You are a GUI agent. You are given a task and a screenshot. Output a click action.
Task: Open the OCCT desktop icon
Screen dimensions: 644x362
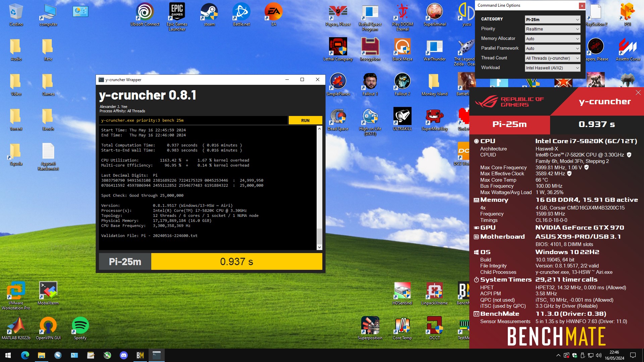[434, 328]
